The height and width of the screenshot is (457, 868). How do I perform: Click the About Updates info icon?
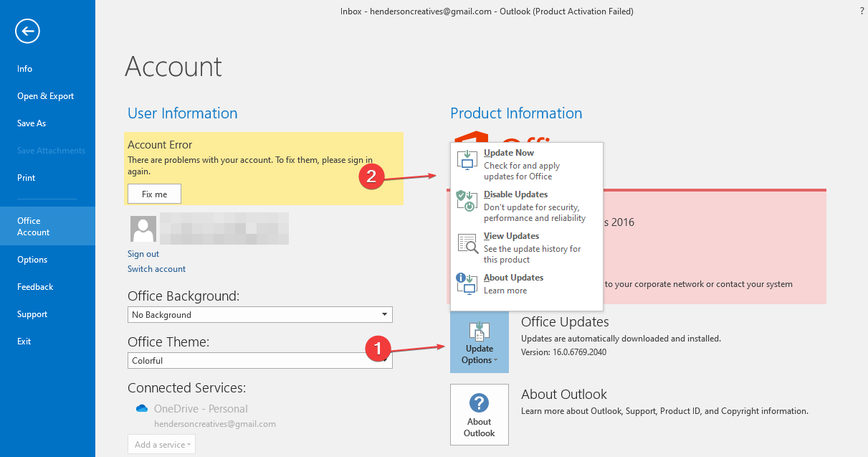pos(467,284)
